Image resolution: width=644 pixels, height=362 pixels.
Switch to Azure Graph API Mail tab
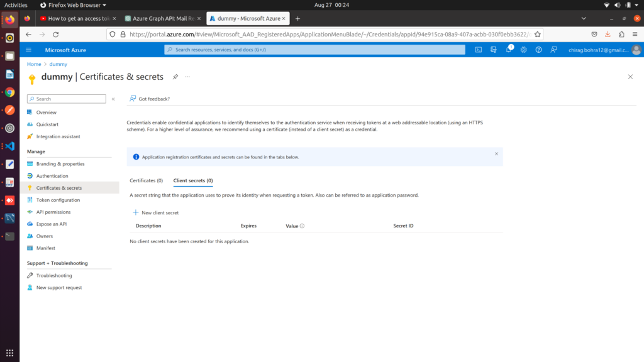[163, 18]
